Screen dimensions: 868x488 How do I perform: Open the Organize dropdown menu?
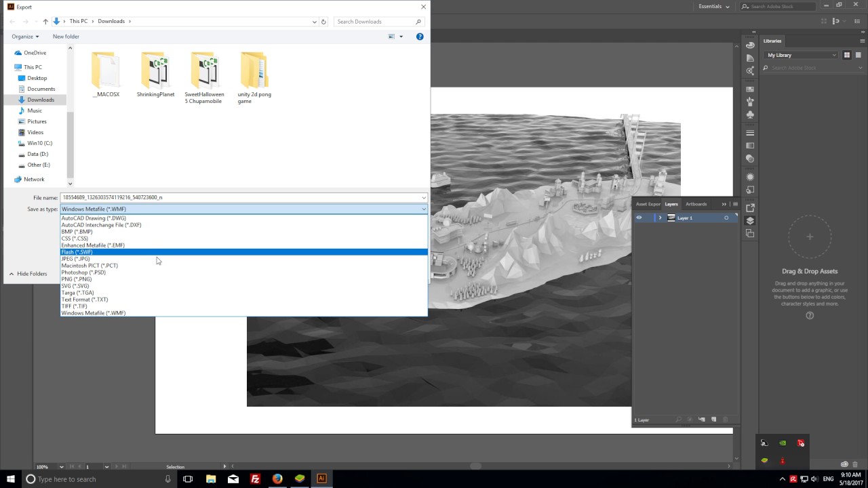pyautogui.click(x=25, y=37)
